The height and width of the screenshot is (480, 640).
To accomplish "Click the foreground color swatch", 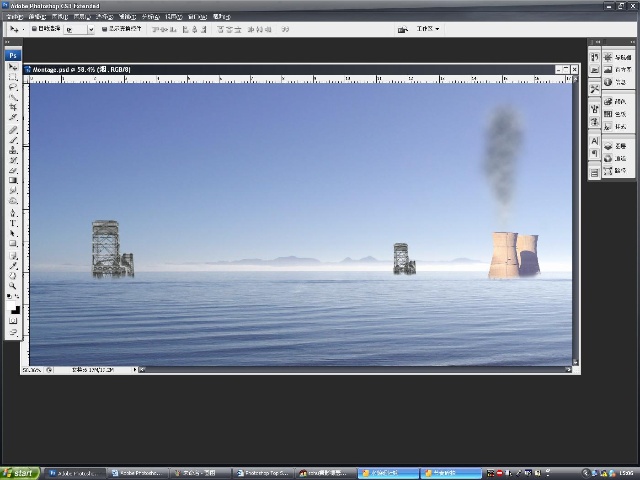I will pos(10,306).
